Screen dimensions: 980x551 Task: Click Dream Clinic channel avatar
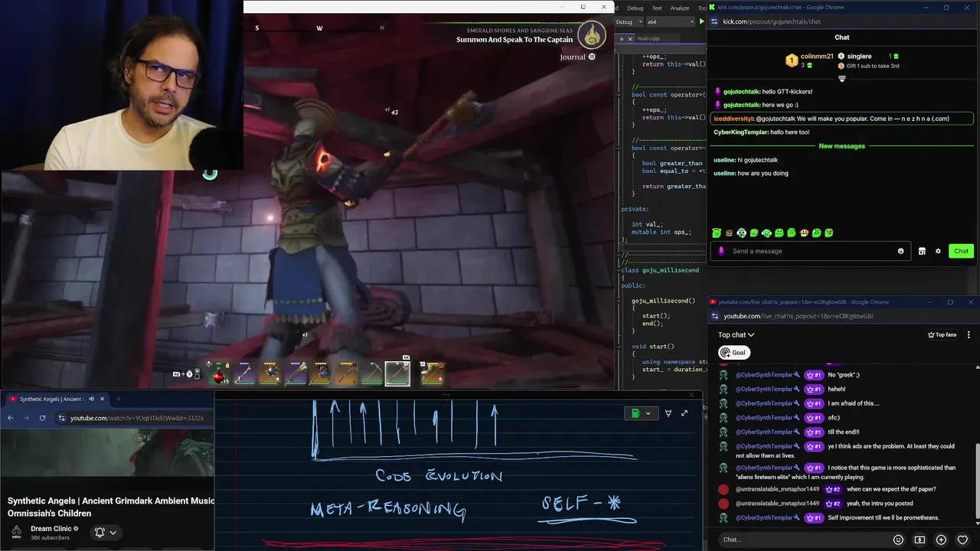pyautogui.click(x=16, y=532)
